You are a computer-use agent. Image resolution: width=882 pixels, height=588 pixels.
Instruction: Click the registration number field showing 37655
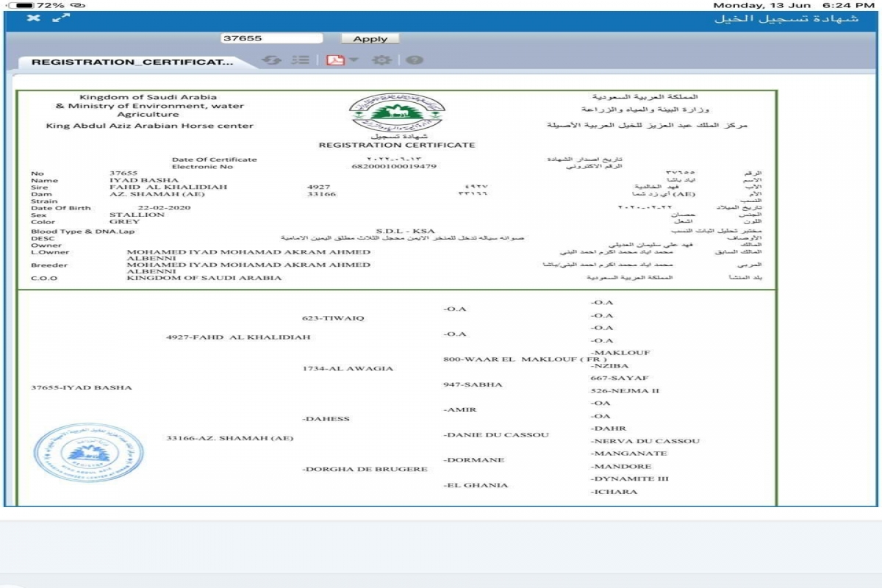(271, 38)
